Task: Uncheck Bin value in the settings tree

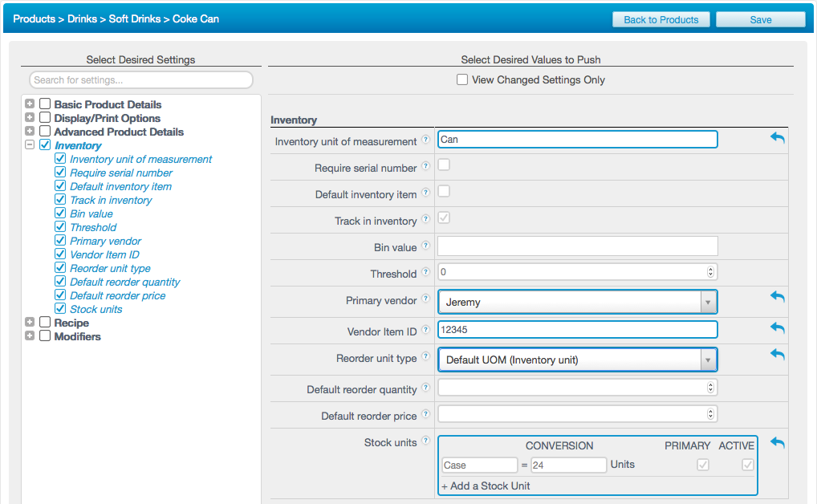Action: (x=60, y=213)
